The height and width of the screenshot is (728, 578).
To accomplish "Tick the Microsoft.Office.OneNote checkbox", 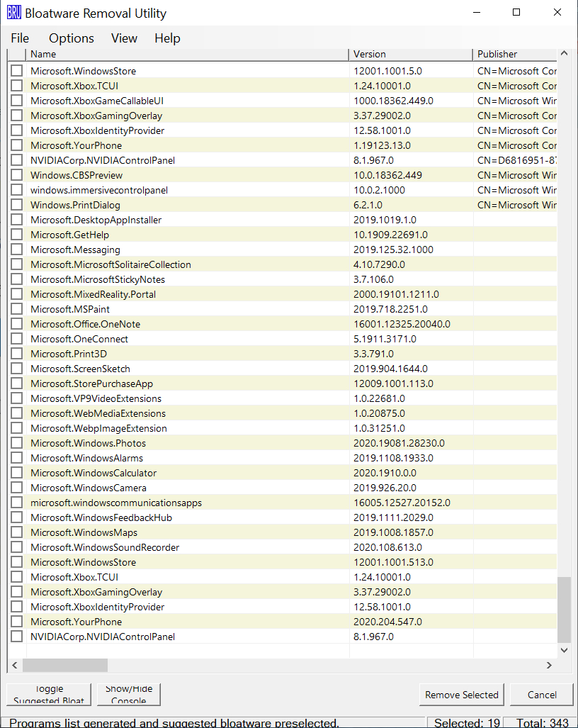I will [17, 324].
